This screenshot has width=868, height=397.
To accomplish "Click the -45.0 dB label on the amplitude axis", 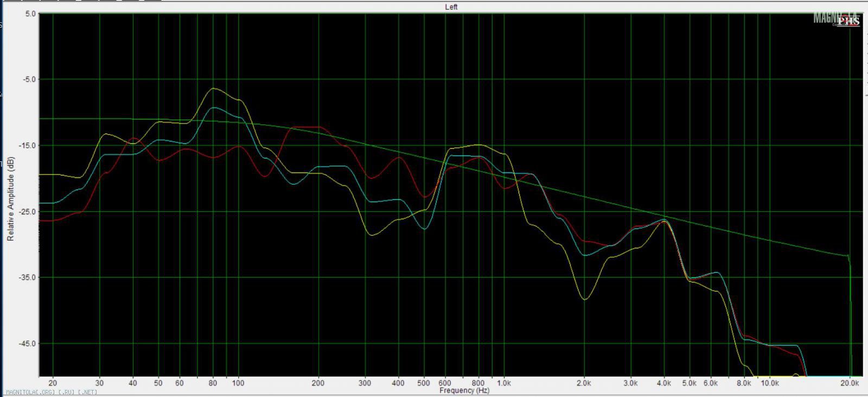I will pos(29,344).
